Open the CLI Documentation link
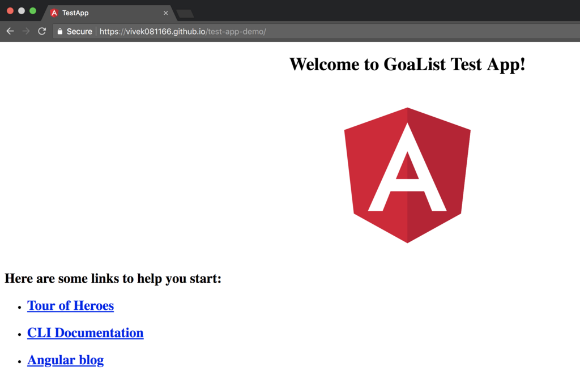Screen dimensions: 580x392 coord(86,333)
